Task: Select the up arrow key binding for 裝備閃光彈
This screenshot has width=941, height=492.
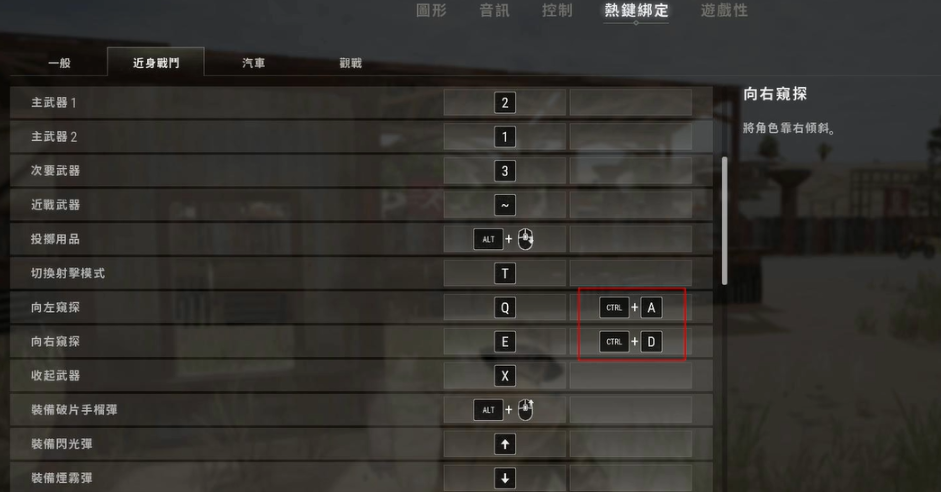Action: click(x=505, y=444)
